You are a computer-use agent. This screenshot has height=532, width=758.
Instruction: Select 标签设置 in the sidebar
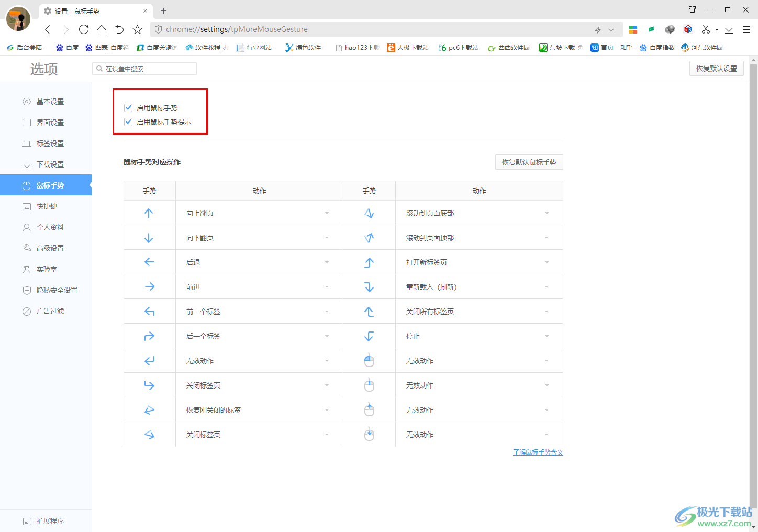point(46,143)
